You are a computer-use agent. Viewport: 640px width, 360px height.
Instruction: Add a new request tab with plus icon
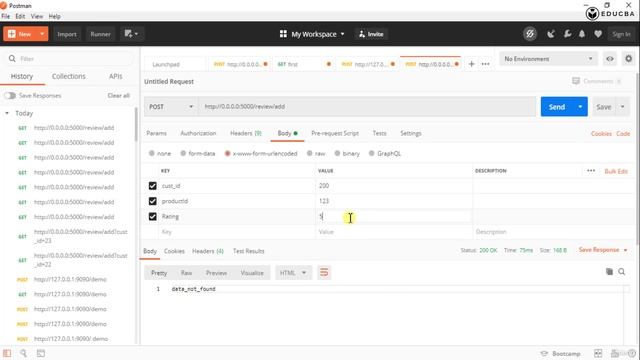tap(471, 64)
